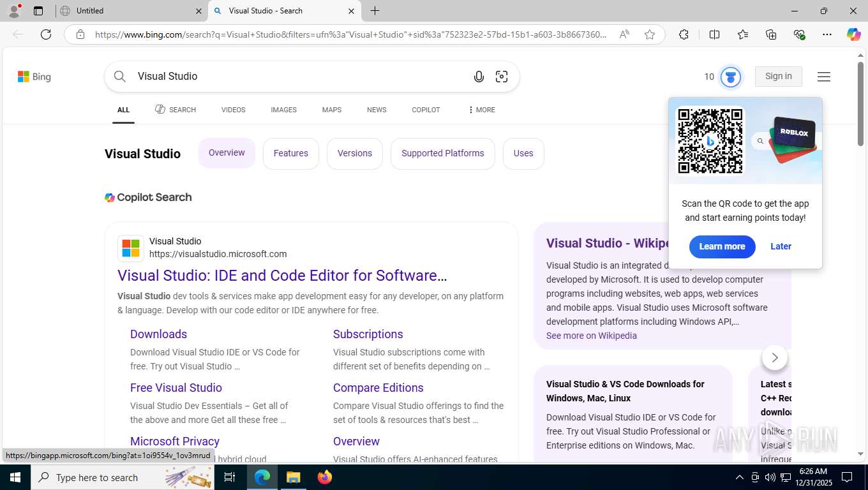Select the Features pill

click(x=291, y=153)
